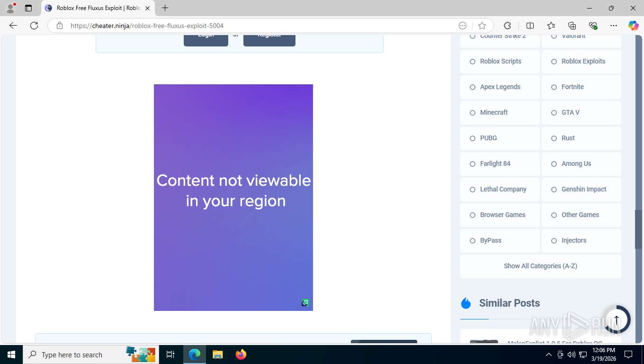Open the Other Games category
Screen dimensions: 644x364
tap(581, 215)
